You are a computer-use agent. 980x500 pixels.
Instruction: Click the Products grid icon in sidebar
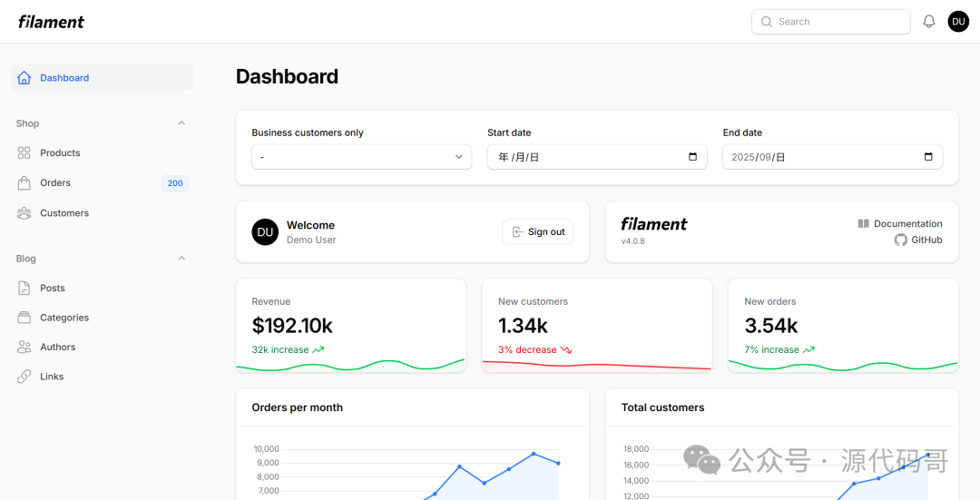coord(24,153)
